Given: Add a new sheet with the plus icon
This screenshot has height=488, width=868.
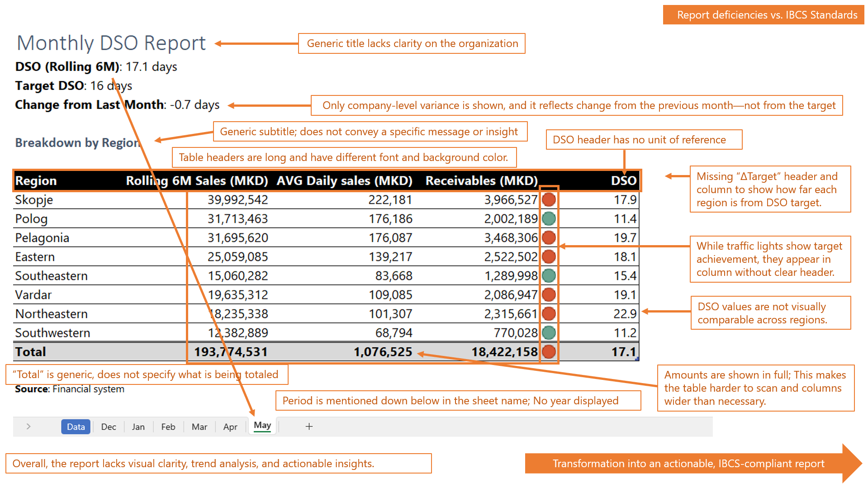Looking at the screenshot, I should coord(309,426).
